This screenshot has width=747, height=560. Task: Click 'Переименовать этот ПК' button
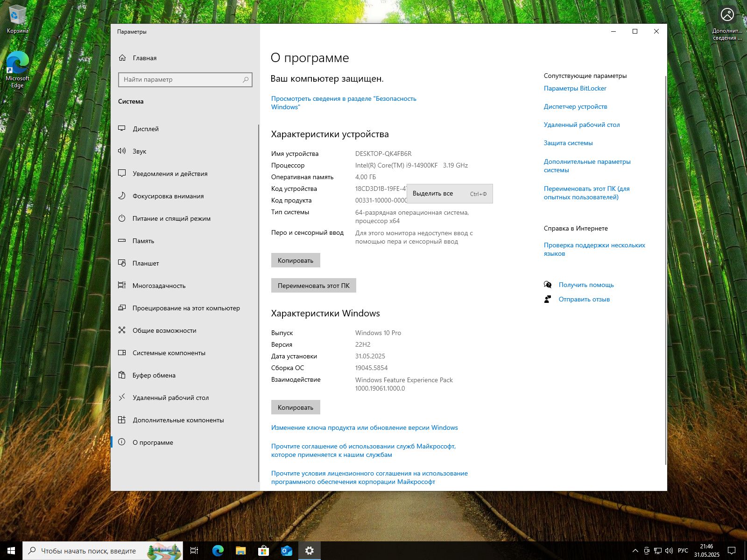[314, 286]
